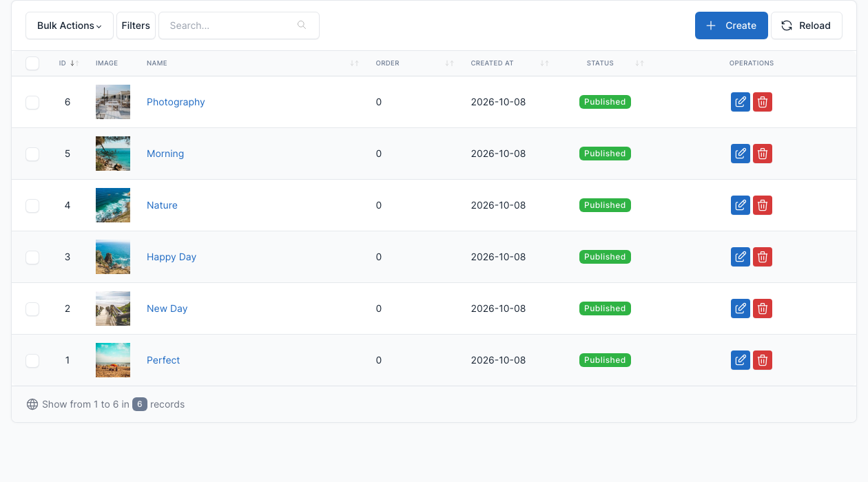Focus the Search input field
The width and height of the screenshot is (868, 482).
(239, 25)
